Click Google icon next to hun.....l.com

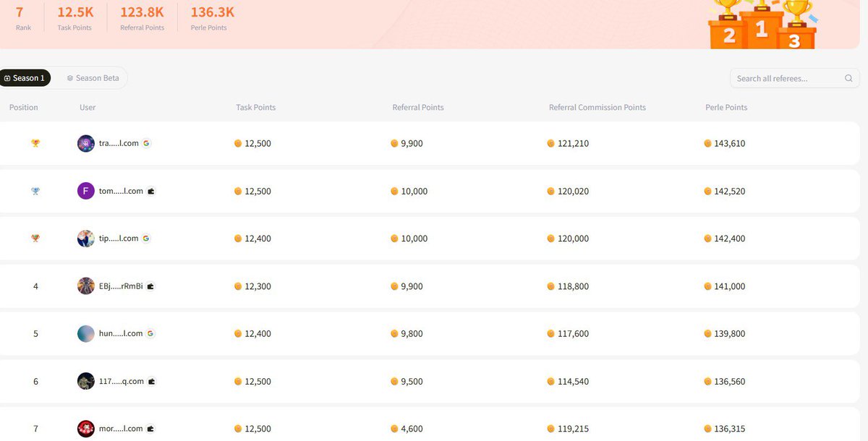150,334
